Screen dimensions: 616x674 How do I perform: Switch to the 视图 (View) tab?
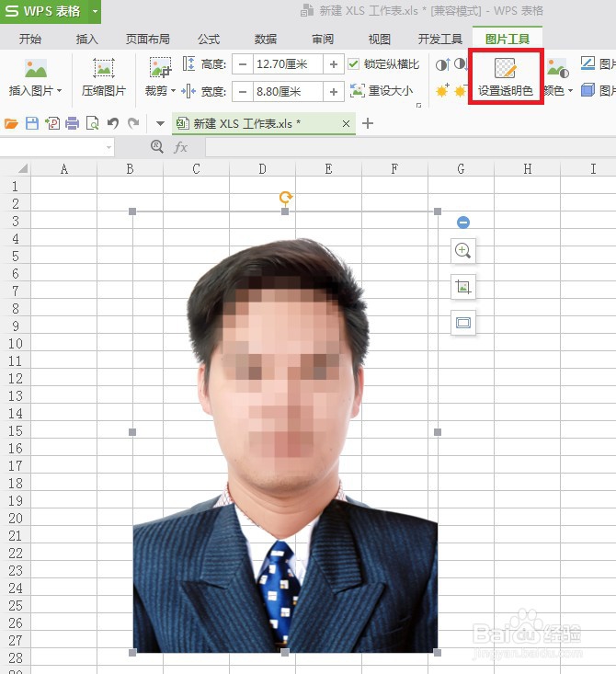[x=380, y=40]
